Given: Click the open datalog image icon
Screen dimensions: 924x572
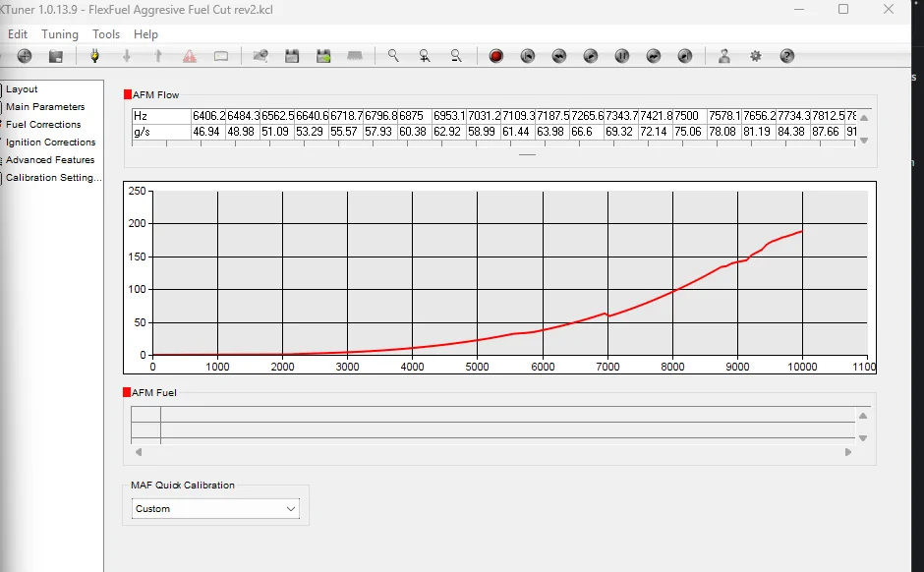Looking at the screenshot, I should 260,56.
